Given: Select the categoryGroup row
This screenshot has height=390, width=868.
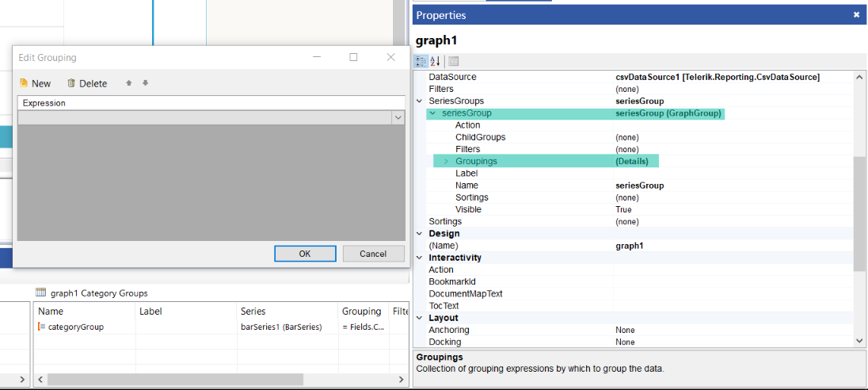Looking at the screenshot, I should click(219, 327).
